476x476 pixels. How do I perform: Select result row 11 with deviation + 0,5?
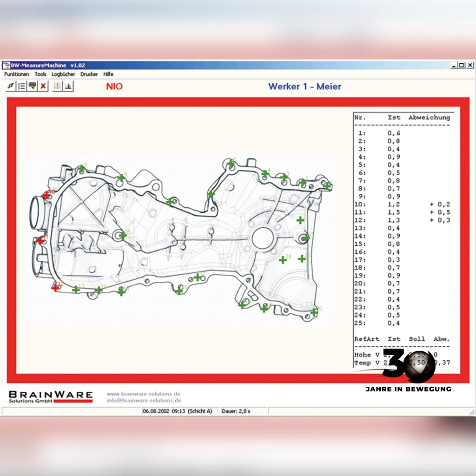[402, 212]
